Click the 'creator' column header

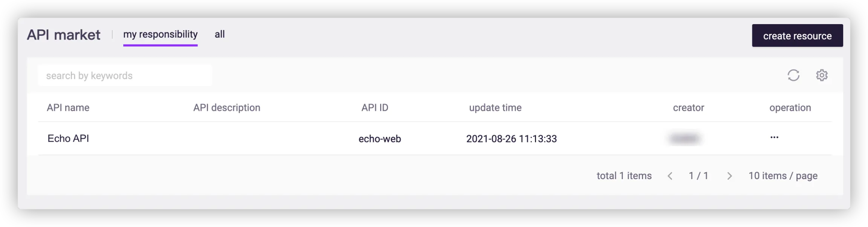[688, 108]
